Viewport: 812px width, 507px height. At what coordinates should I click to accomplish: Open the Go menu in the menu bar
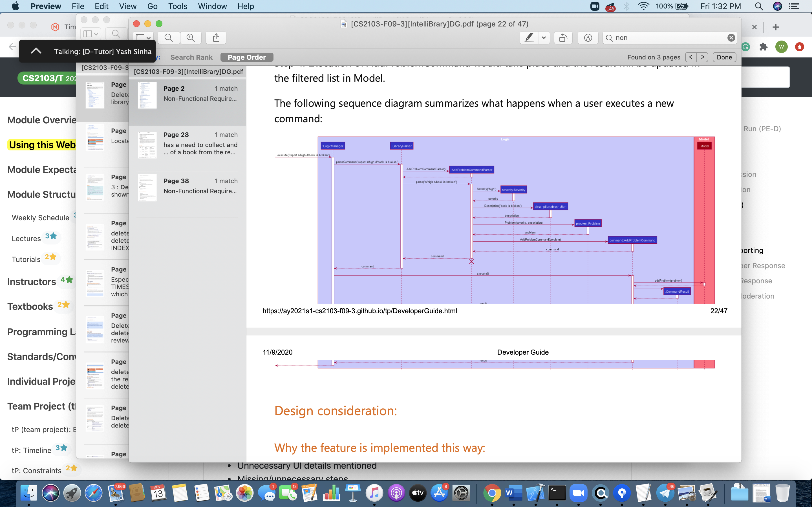point(152,6)
